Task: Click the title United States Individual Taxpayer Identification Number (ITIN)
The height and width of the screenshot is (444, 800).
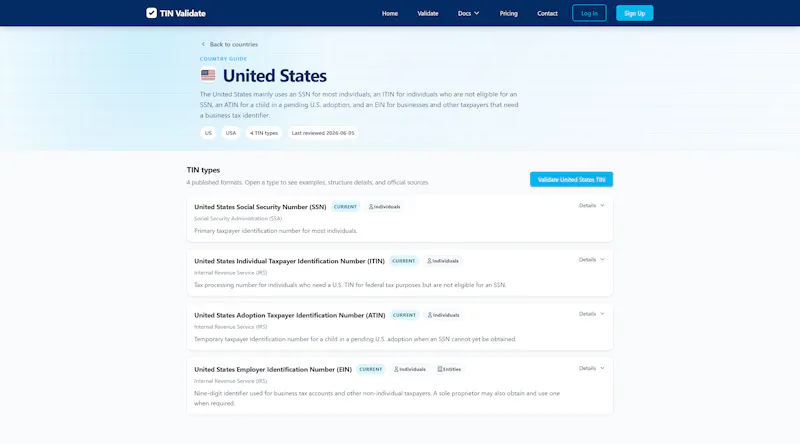Action: point(289,261)
